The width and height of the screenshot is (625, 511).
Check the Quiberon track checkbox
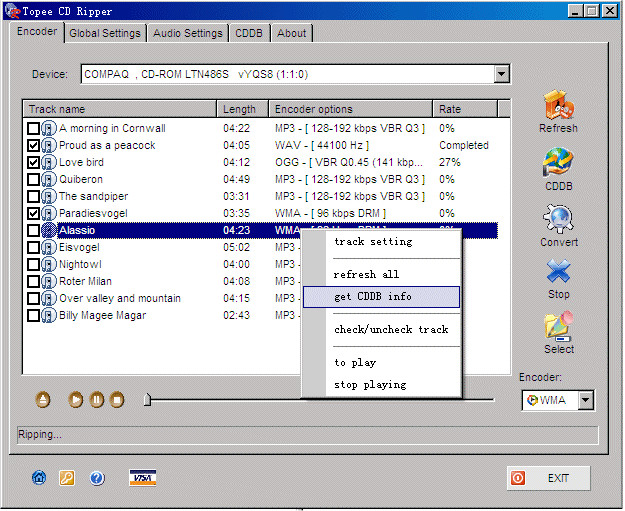pos(33,179)
